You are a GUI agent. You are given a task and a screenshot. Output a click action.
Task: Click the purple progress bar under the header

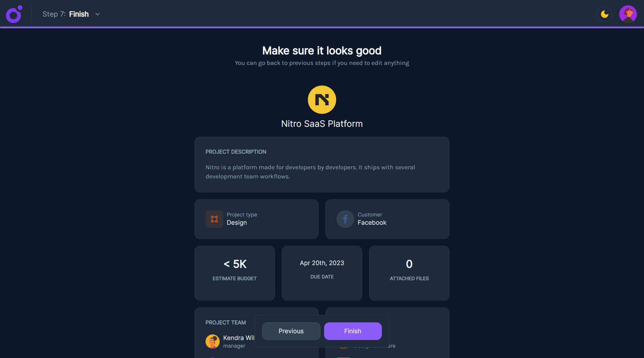(x=322, y=27)
